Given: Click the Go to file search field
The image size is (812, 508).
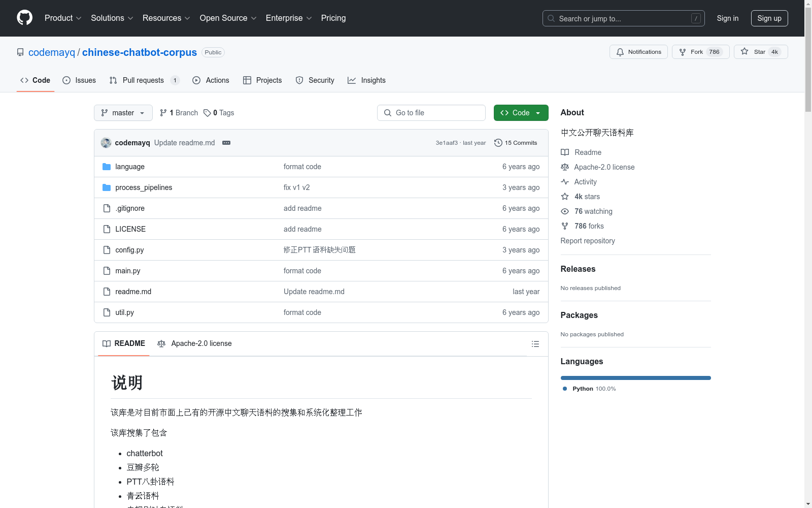Looking at the screenshot, I should (x=431, y=113).
